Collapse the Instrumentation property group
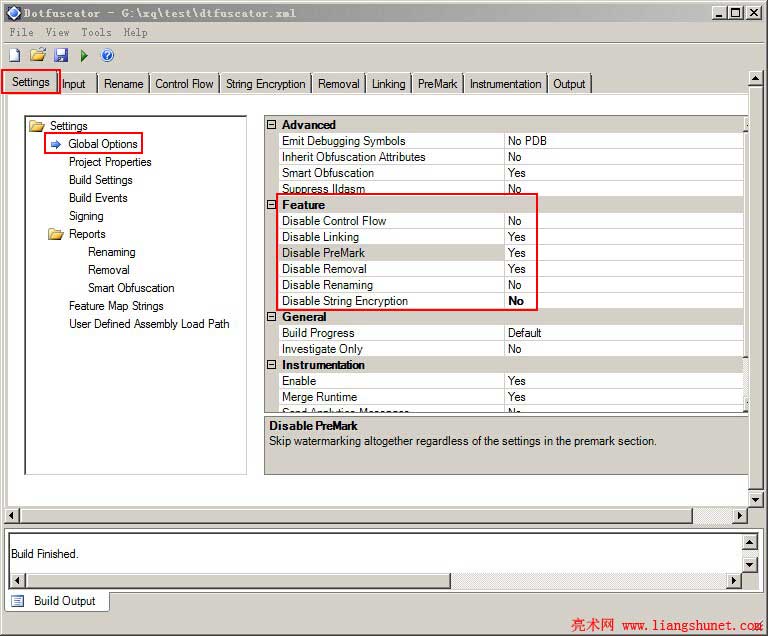768x636 pixels. click(x=271, y=365)
